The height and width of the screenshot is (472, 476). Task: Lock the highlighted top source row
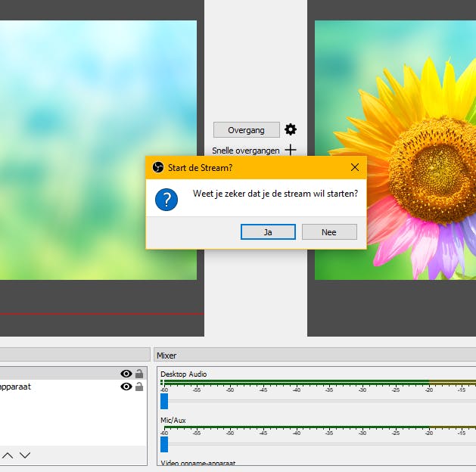(139, 374)
